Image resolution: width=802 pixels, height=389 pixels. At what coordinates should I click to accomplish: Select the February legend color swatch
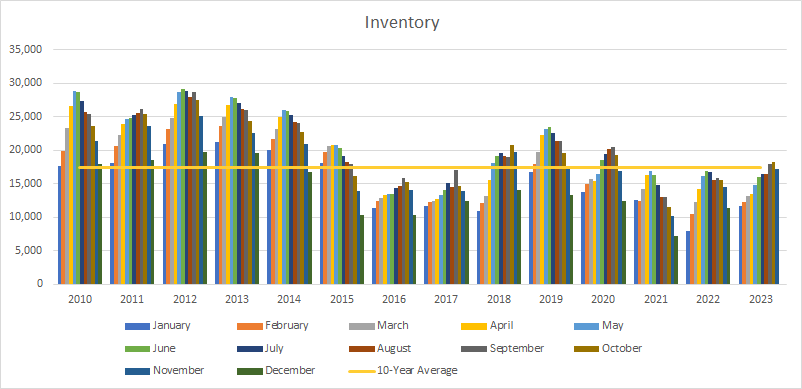coord(250,326)
